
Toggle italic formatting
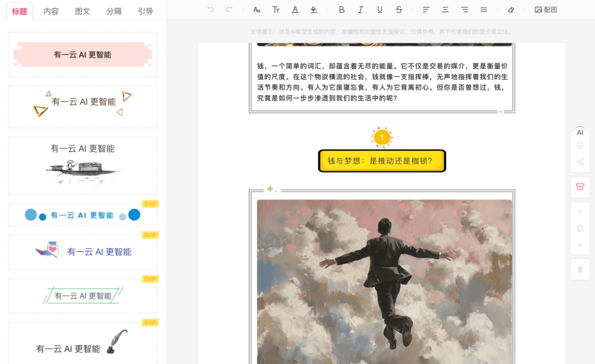[360, 9]
